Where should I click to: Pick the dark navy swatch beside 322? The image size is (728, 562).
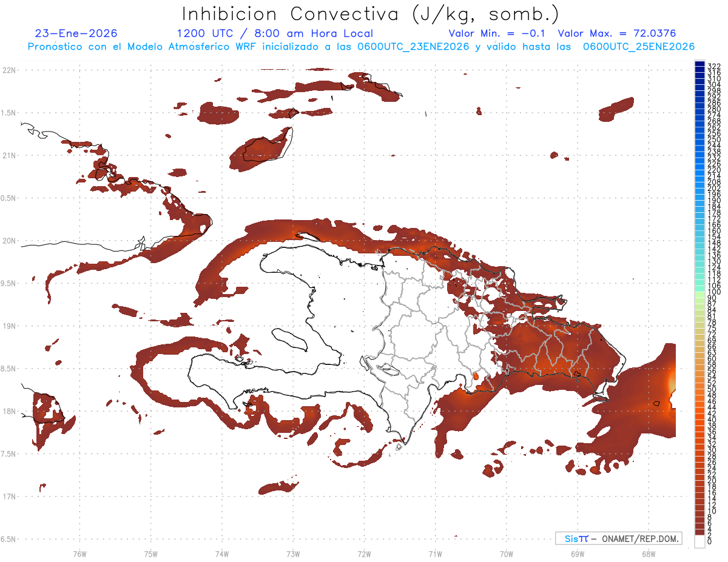(699, 63)
